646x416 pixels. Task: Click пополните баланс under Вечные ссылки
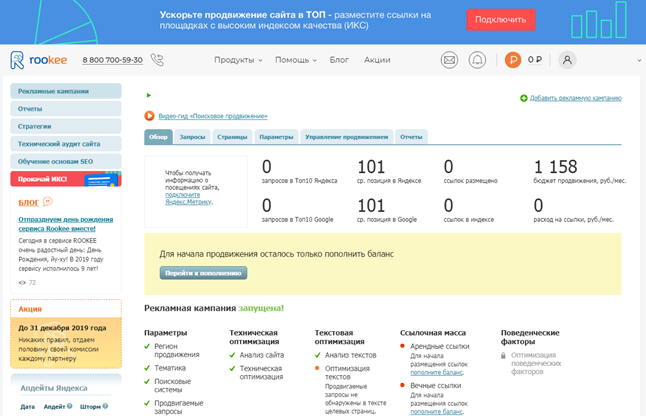pos(436,411)
